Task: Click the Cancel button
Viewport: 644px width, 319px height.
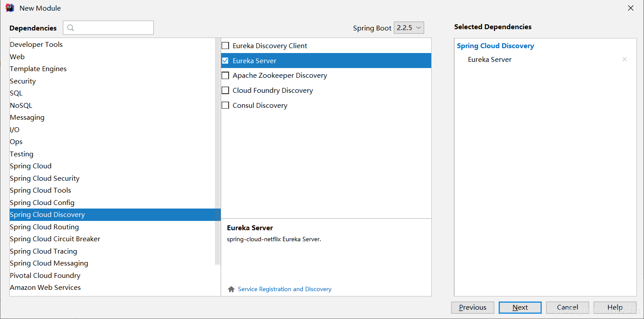Action: click(568, 308)
